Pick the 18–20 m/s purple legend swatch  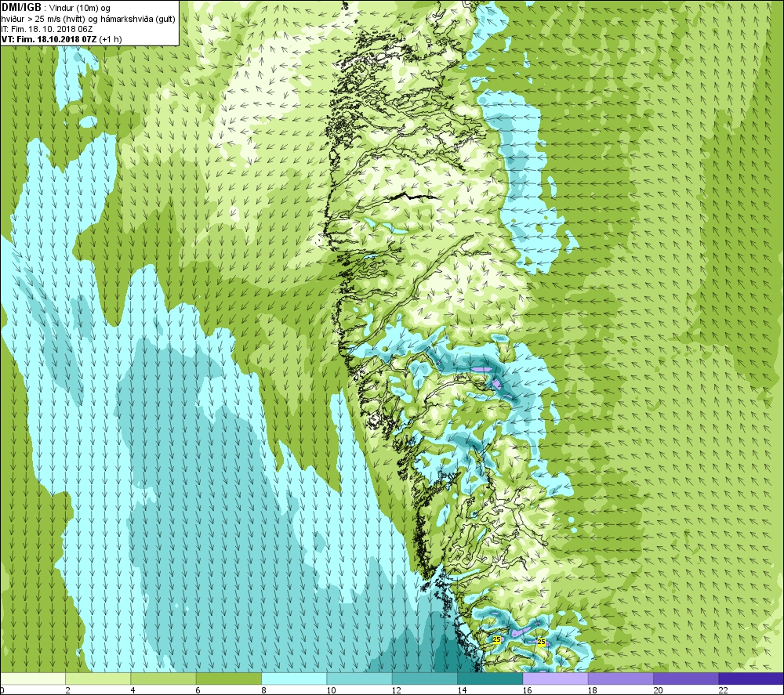(x=620, y=679)
